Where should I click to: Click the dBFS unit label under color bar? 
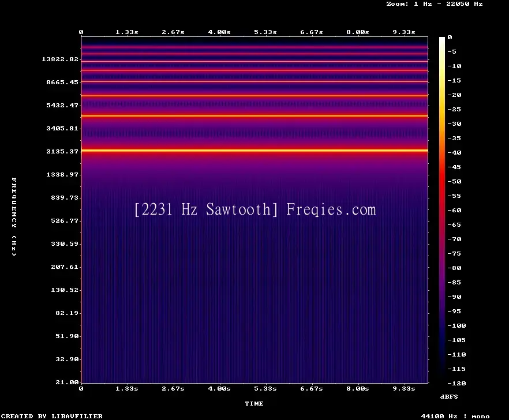tap(449, 396)
